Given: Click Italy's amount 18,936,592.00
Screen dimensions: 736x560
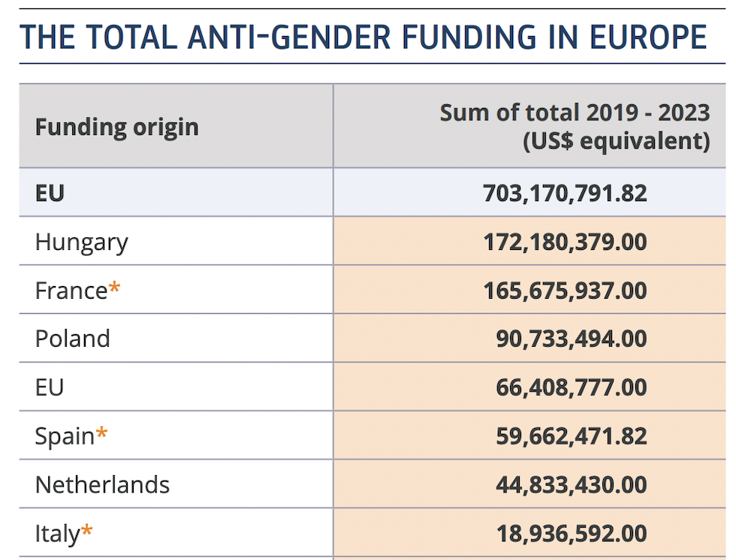Looking at the screenshot, I should (571, 534).
